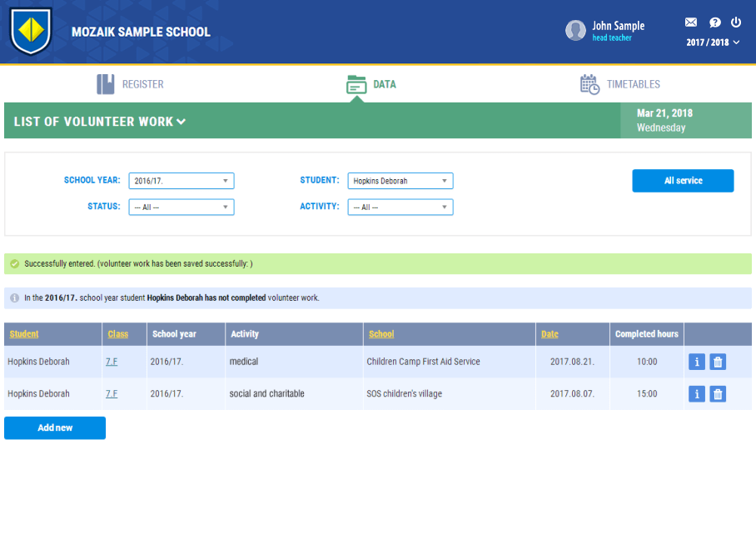
Task: Delete the social and charitable entry
Action: 718,394
